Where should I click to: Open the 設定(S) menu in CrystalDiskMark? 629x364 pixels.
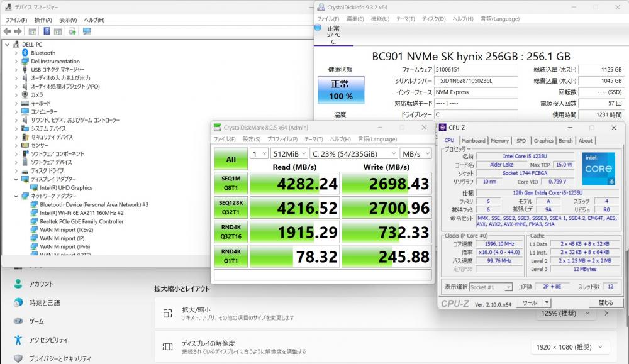(252, 139)
